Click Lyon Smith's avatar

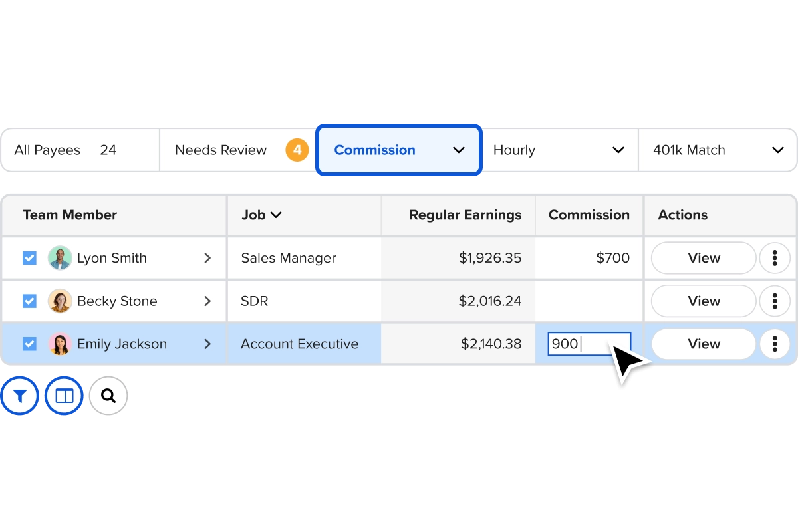60,258
